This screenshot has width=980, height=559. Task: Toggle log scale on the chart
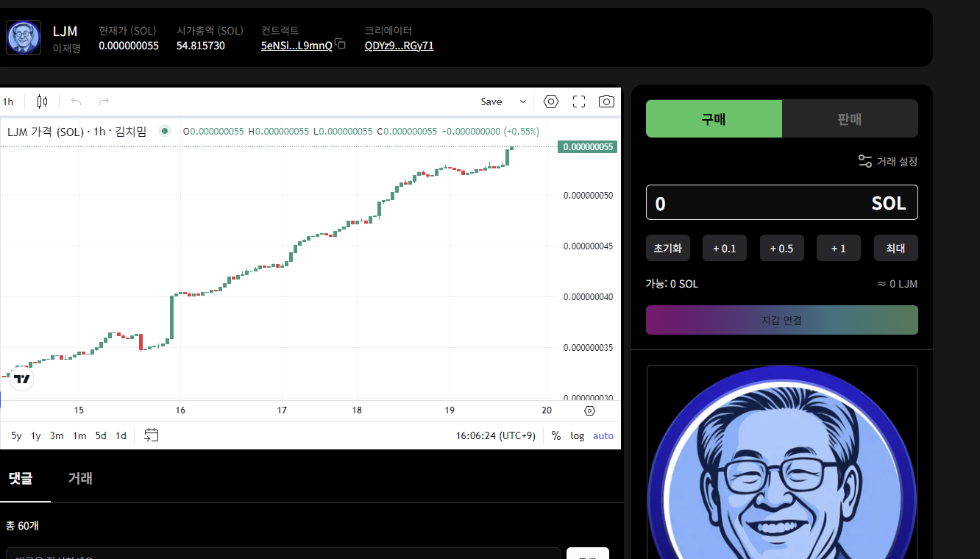coord(578,435)
